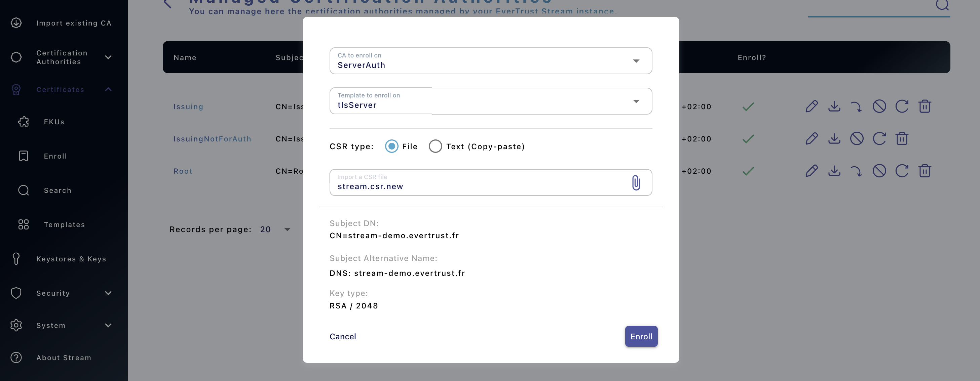This screenshot has width=980, height=381.
Task: Click Cancel to dismiss the dialog
Action: pos(342,336)
